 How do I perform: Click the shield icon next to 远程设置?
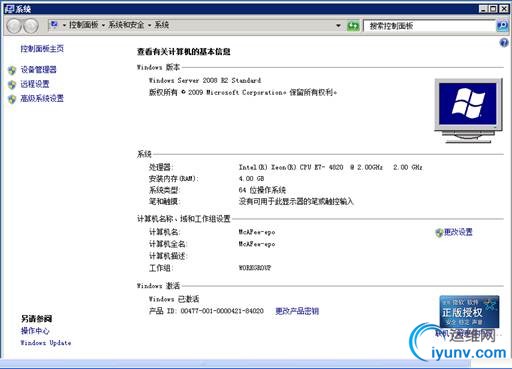12,85
